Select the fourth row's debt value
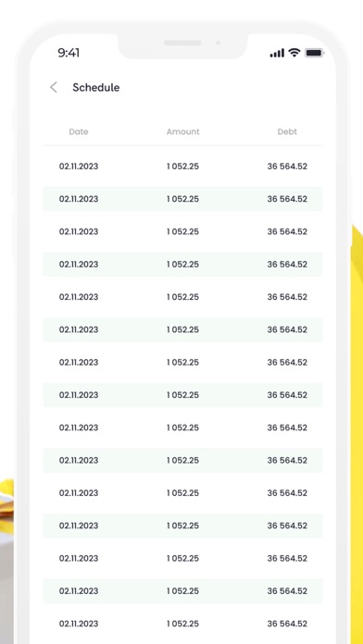363x644 pixels. click(287, 264)
